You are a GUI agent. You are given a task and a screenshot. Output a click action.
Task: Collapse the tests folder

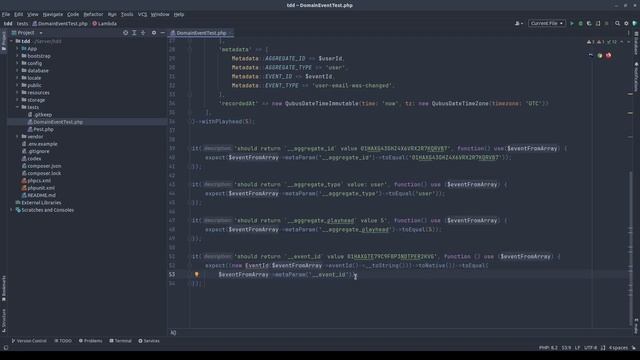pyautogui.click(x=17, y=107)
